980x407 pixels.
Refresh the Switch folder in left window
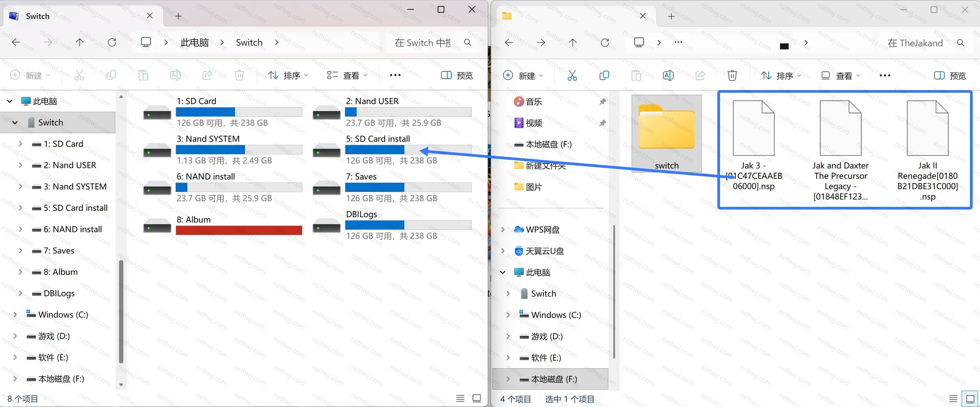pos(112,42)
